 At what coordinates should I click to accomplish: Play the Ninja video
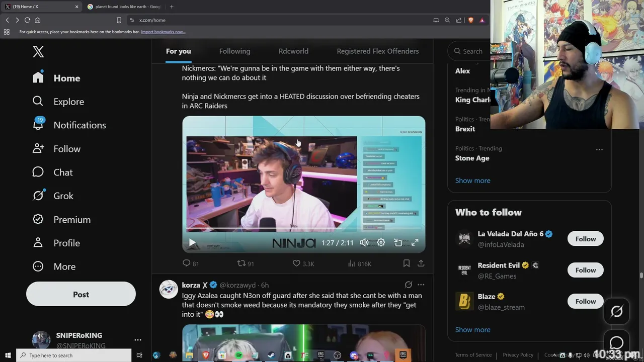(x=192, y=242)
